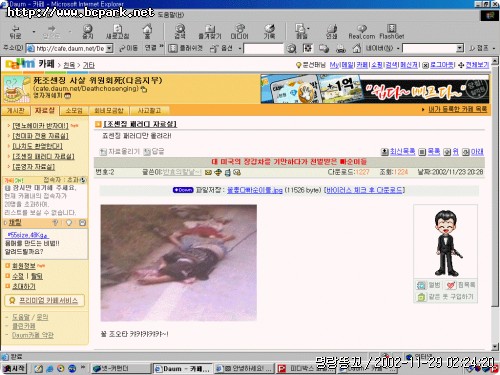
Task: Switch to the 게시판 tab
Action: pyautogui.click(x=15, y=110)
